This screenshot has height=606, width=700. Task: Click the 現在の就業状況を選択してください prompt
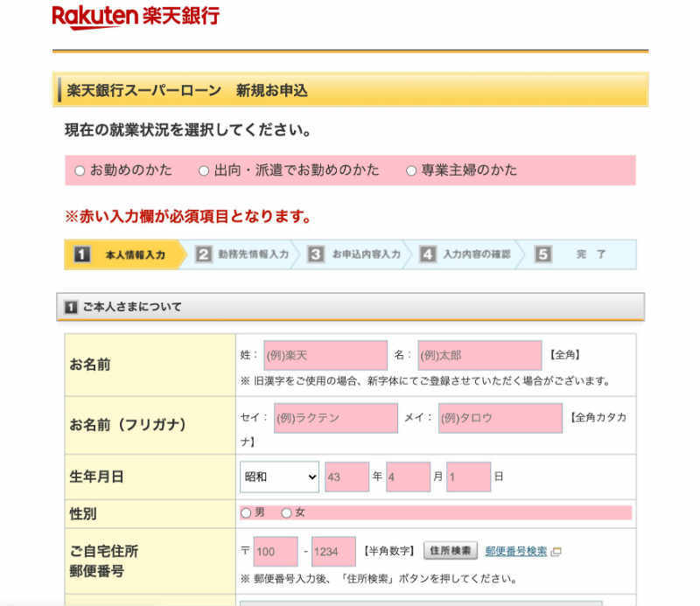coord(188,129)
